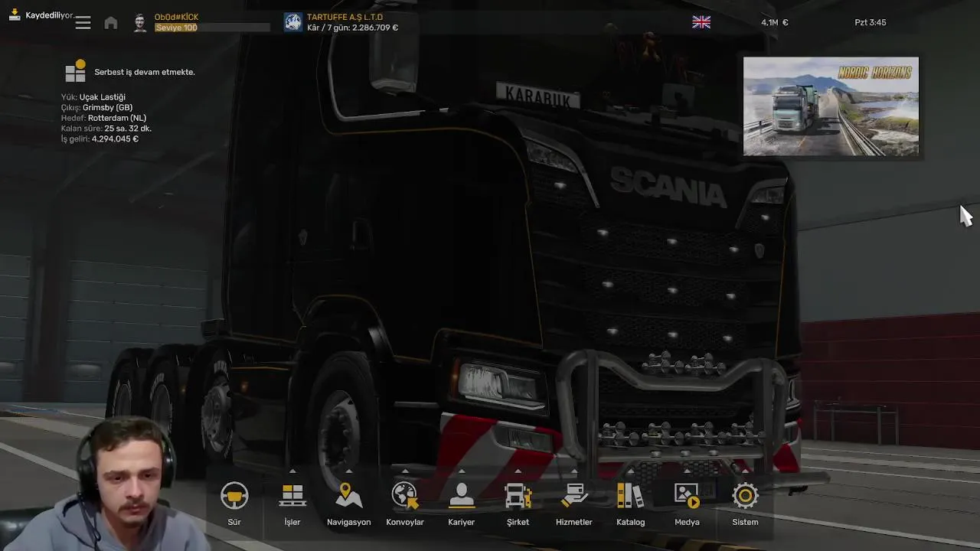Open the Katalog catalog icon
The width and height of the screenshot is (980, 551).
[631, 496]
